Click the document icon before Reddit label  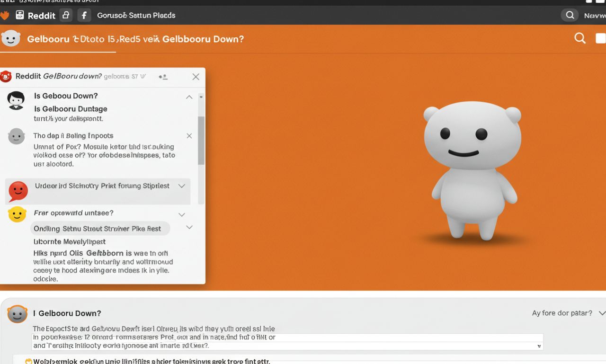[x=19, y=15]
